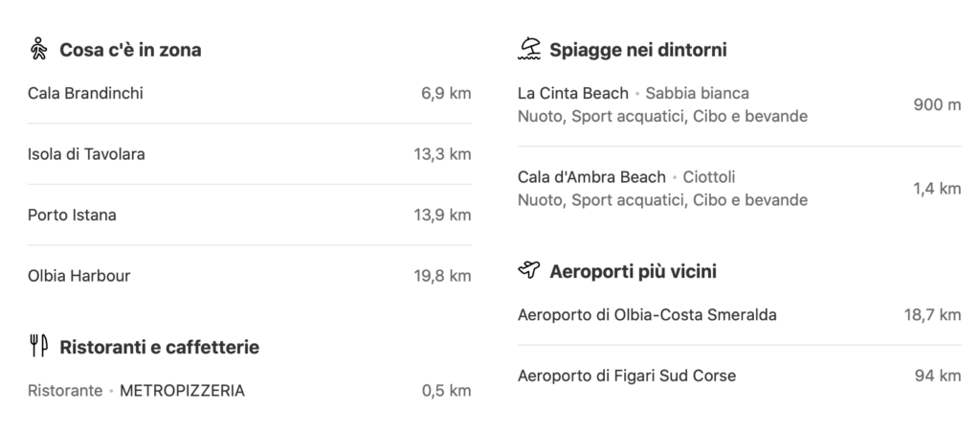Select Olbia Harbour item
The width and height of the screenshot is (980, 434).
(x=79, y=276)
